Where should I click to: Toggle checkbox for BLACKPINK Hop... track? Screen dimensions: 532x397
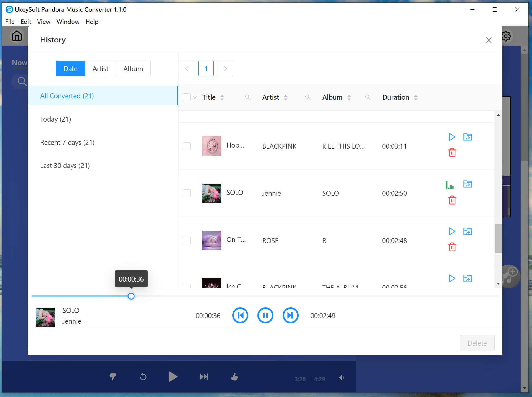tap(187, 146)
